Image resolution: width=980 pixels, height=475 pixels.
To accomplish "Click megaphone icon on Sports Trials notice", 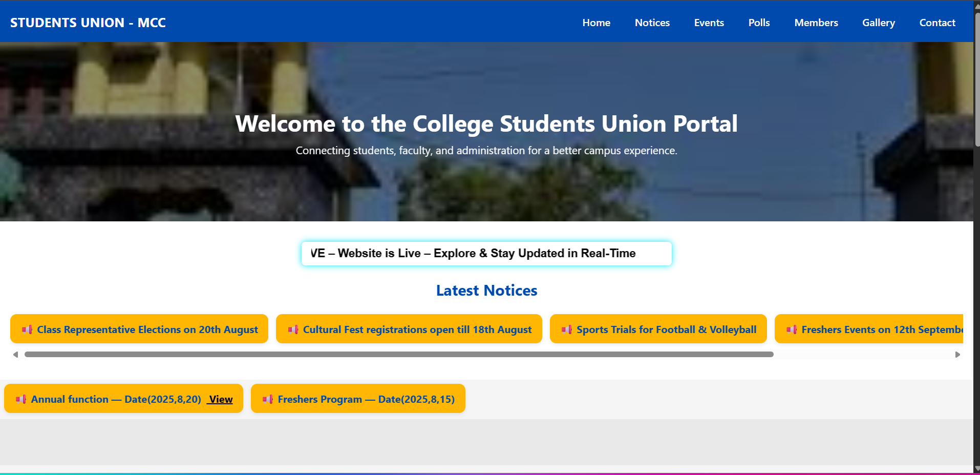I will point(566,329).
